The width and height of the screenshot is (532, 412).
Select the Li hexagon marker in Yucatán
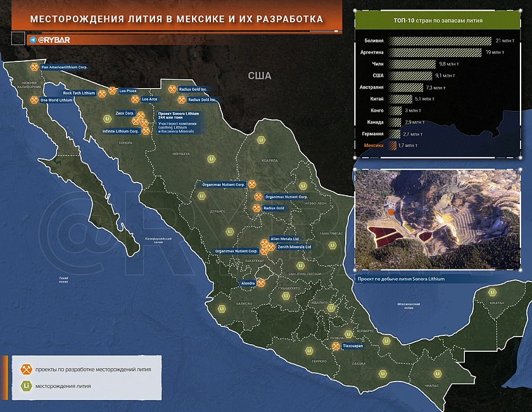492,293
